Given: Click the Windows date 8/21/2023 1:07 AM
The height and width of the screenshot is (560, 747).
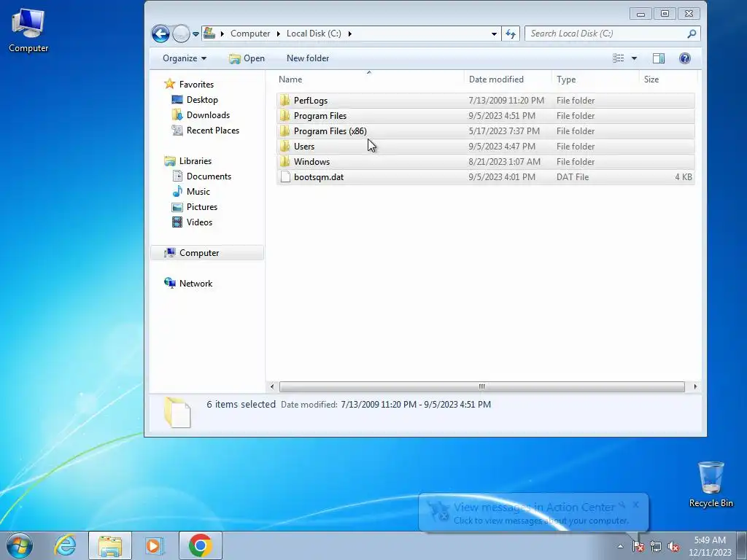Looking at the screenshot, I should point(505,161).
